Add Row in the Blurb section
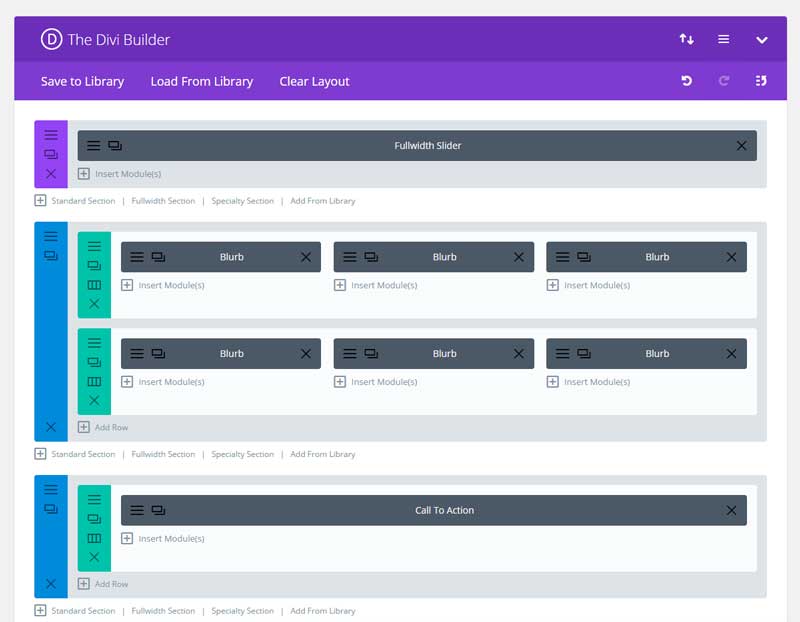 (103, 427)
